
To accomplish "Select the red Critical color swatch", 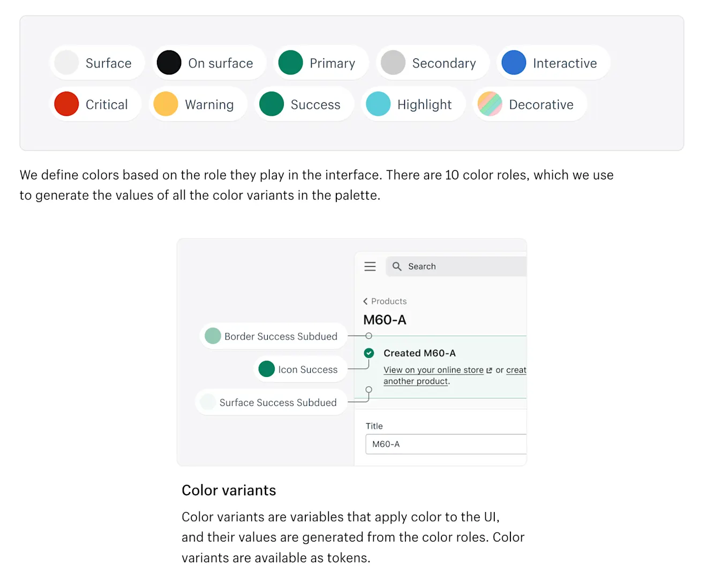I will pos(66,104).
